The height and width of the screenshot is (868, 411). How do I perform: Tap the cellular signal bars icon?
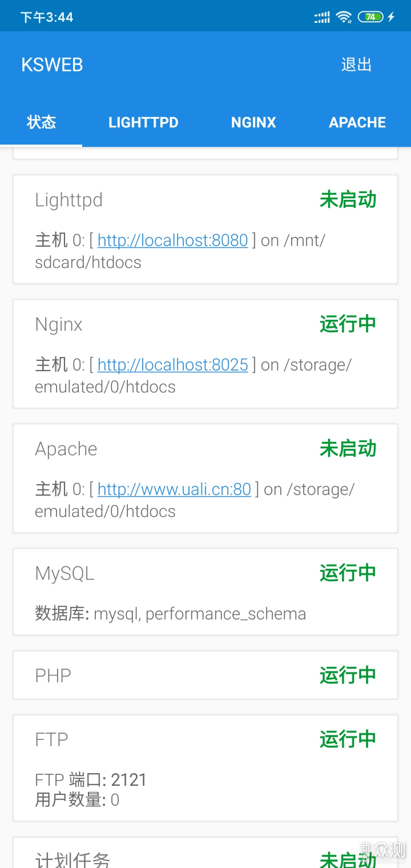coord(323,18)
